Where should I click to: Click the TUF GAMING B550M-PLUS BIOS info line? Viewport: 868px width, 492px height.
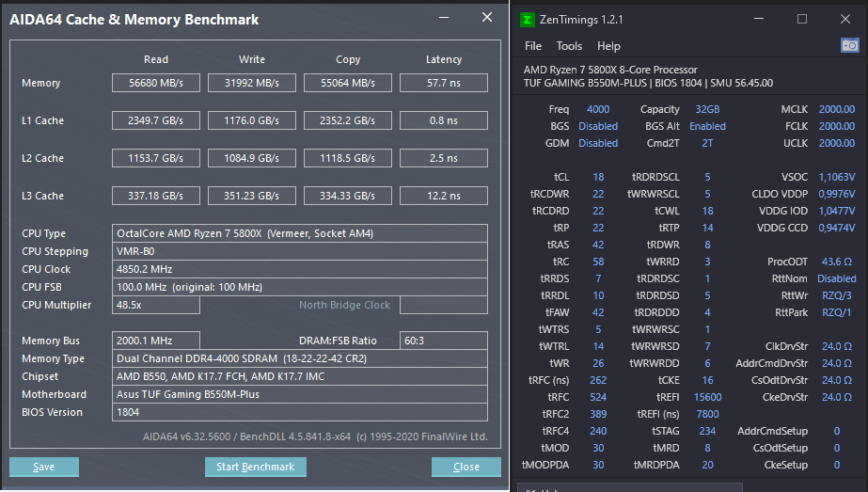[648, 83]
